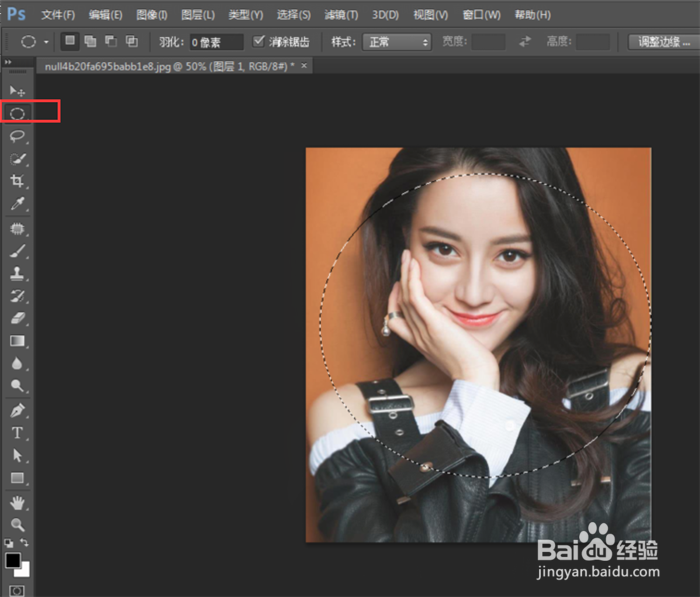
Task: Select the Crop tool
Action: (x=17, y=181)
